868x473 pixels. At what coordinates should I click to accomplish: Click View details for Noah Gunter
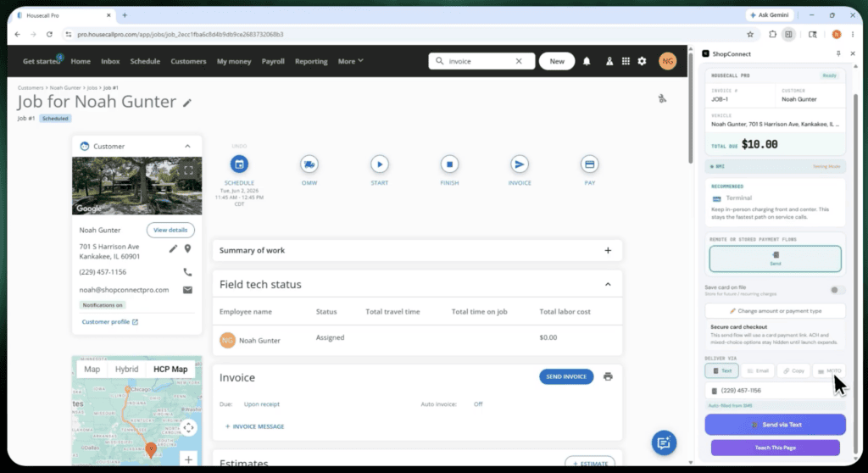[170, 230]
